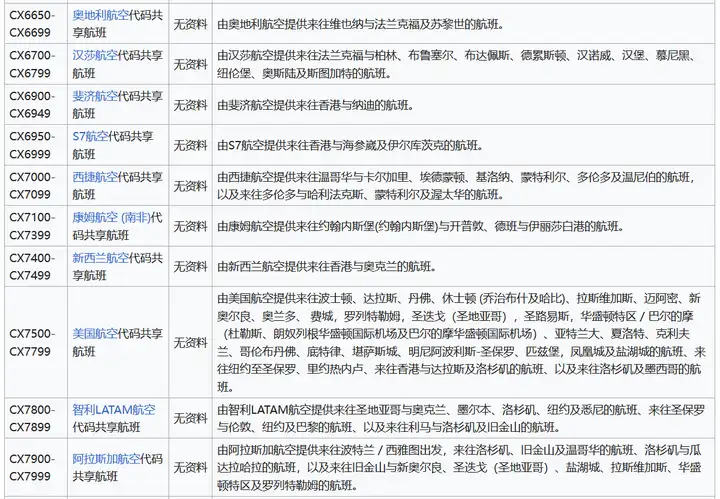Click 无资料 in the 阿拉斯加航空 row
720x499 pixels.
point(190,467)
